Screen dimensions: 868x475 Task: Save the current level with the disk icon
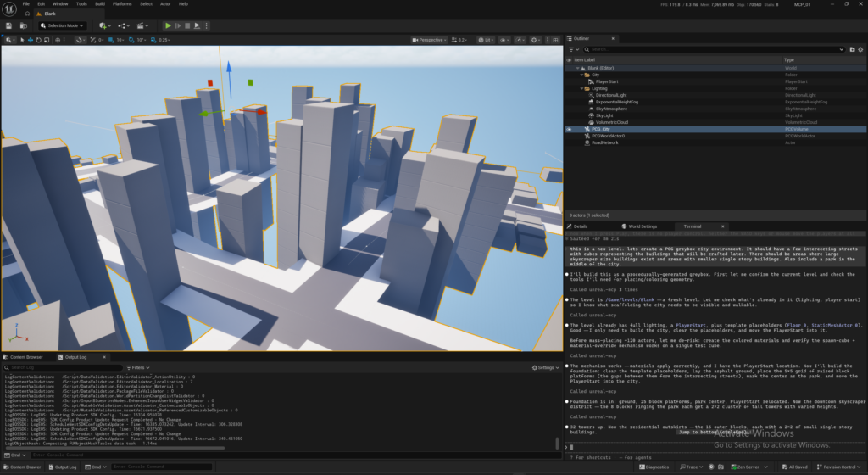coord(8,25)
